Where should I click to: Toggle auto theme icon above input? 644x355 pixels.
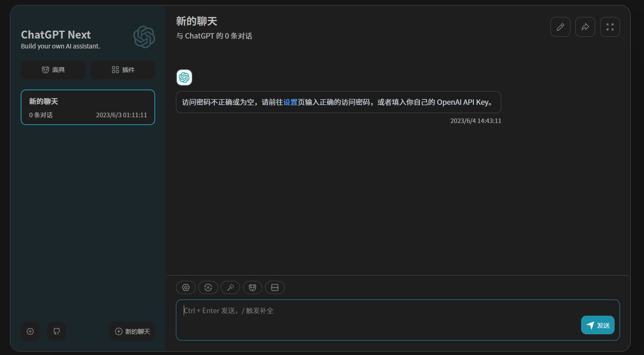(208, 287)
